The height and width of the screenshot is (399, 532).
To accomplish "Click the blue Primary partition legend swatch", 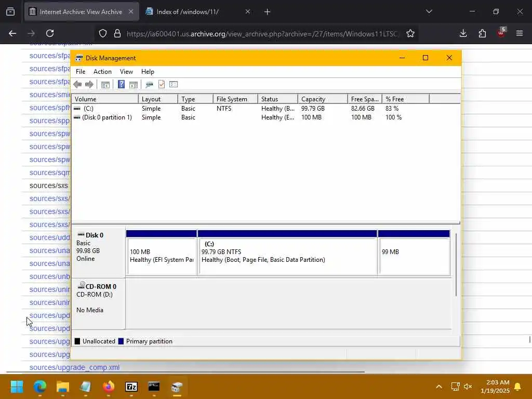I will click(x=121, y=341).
